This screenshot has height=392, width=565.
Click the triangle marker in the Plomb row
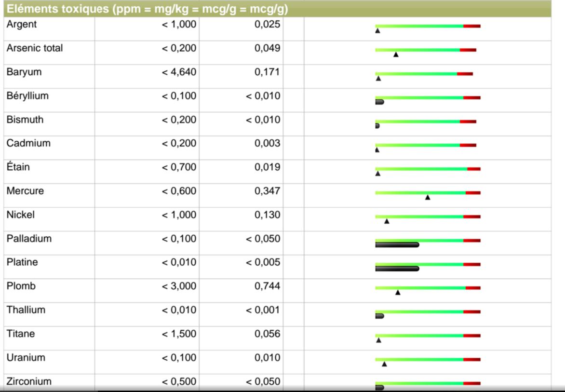[398, 292]
